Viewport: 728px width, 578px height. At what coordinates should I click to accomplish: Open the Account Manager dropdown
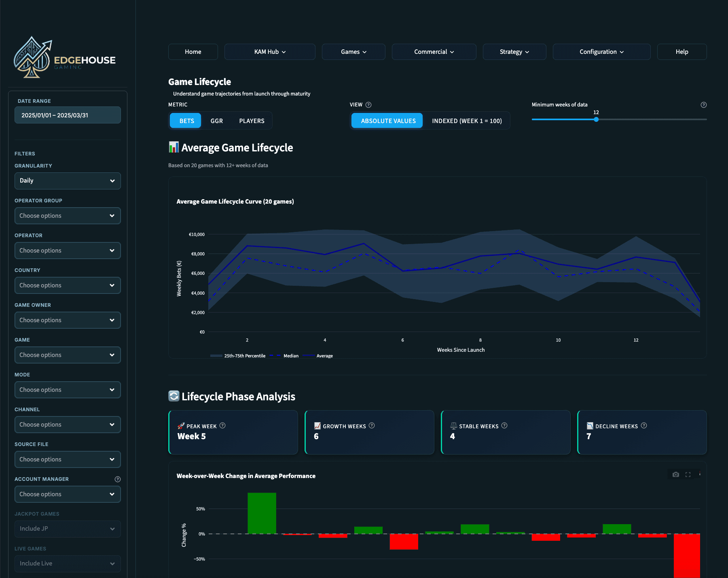point(68,494)
